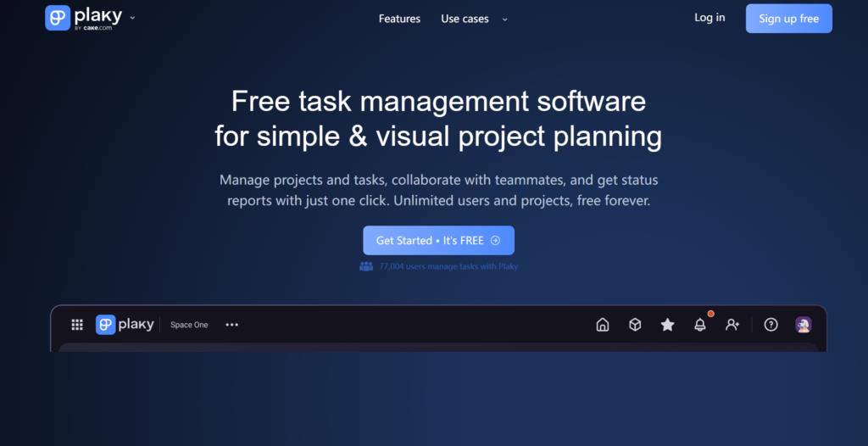
Task: Click the invite user icon
Action: click(x=732, y=325)
